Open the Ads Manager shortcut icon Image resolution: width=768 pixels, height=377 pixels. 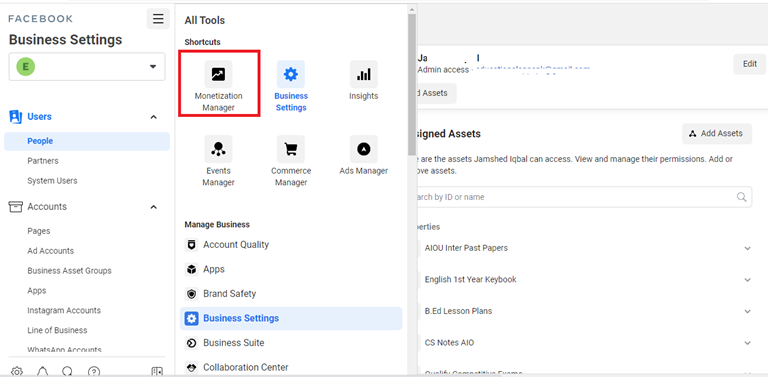tap(363, 149)
